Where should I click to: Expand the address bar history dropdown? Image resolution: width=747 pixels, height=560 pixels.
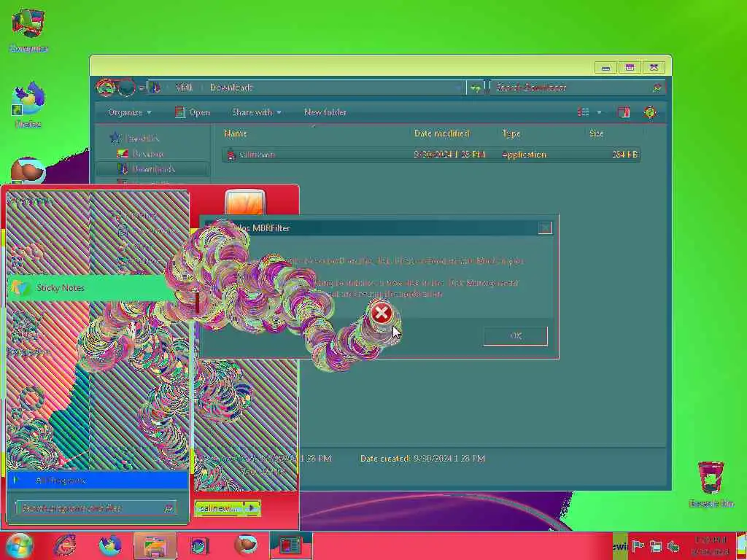pos(458,87)
